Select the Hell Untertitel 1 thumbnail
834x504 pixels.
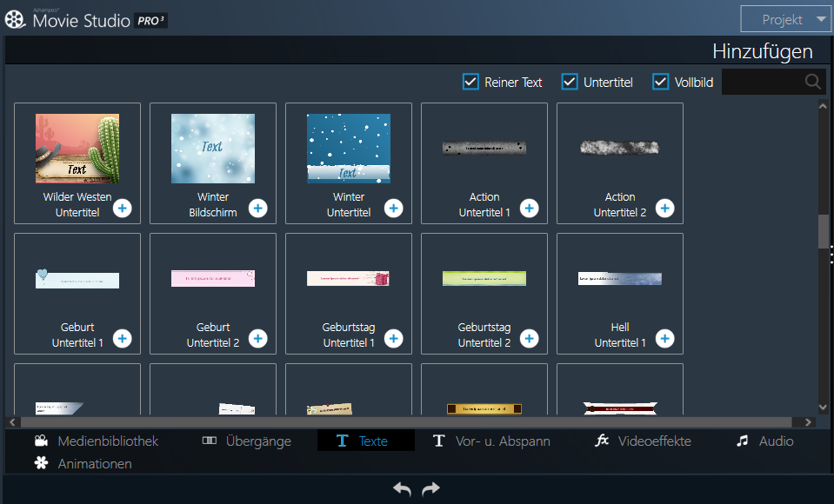point(620,279)
